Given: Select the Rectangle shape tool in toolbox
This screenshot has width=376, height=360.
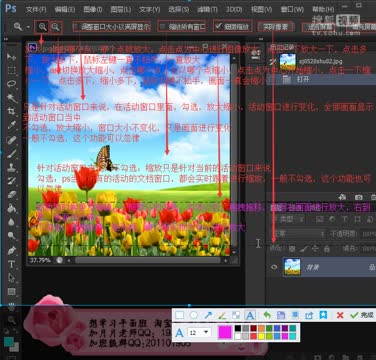Looking at the screenshot, I should point(12,292).
